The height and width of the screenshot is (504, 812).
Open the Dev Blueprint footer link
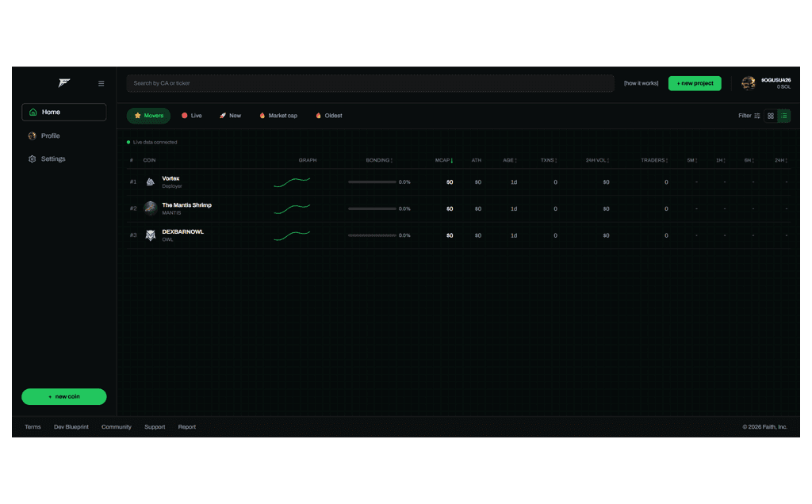tap(71, 426)
